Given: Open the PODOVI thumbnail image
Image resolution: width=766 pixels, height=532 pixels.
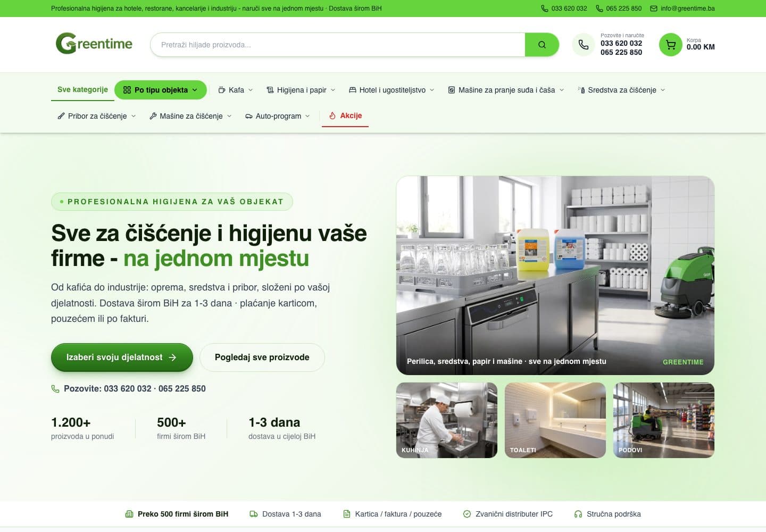Looking at the screenshot, I should coord(664,420).
